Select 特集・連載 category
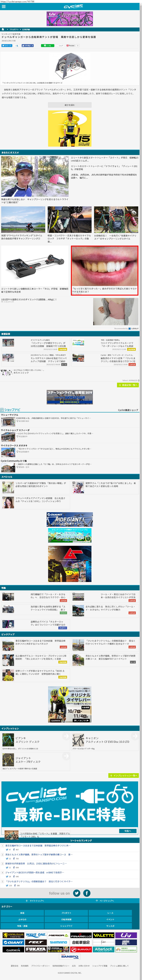Viewport: 142px width, 980px height. [x=22, y=926]
